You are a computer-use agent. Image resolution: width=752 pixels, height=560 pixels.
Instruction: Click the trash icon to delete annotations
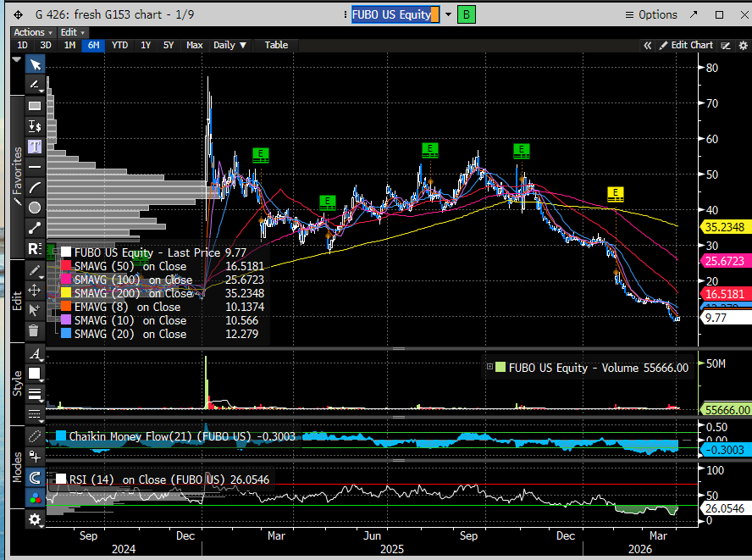pyautogui.click(x=35, y=329)
